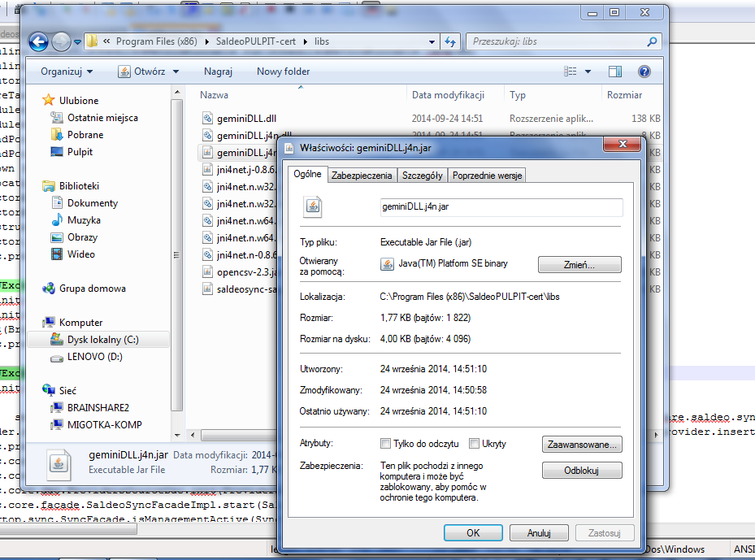Click the Java Platform SE binary icon
The image size is (755, 560).
coord(387,264)
